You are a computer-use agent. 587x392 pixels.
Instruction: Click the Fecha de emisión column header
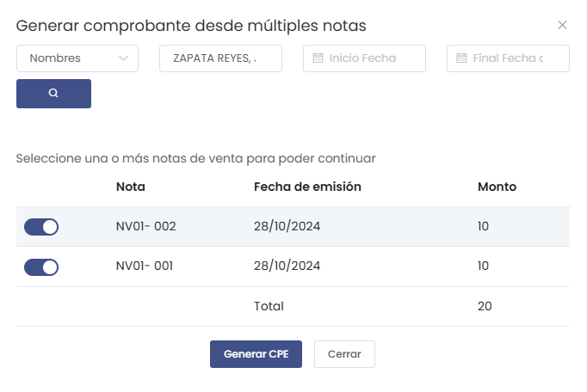(307, 187)
